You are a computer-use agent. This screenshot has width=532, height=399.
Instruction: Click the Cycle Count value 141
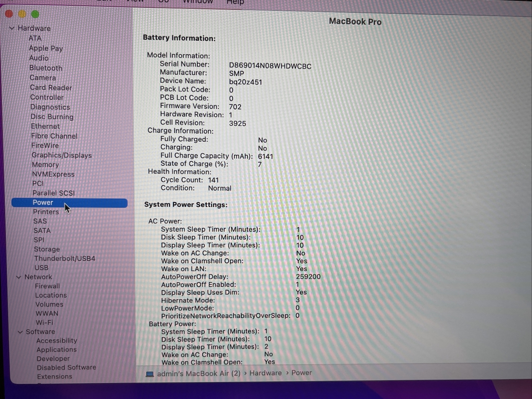(213, 180)
